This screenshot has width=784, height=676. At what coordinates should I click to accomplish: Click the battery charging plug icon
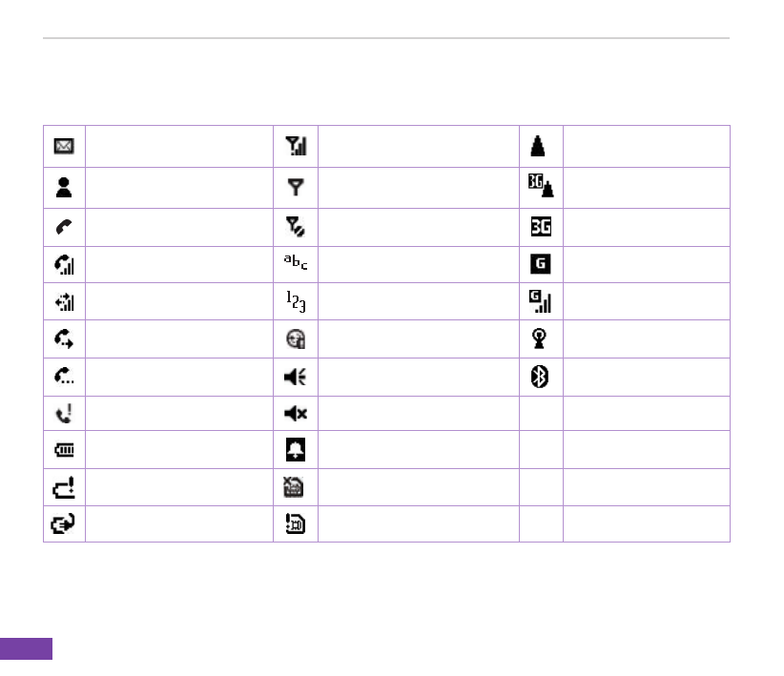(65, 524)
